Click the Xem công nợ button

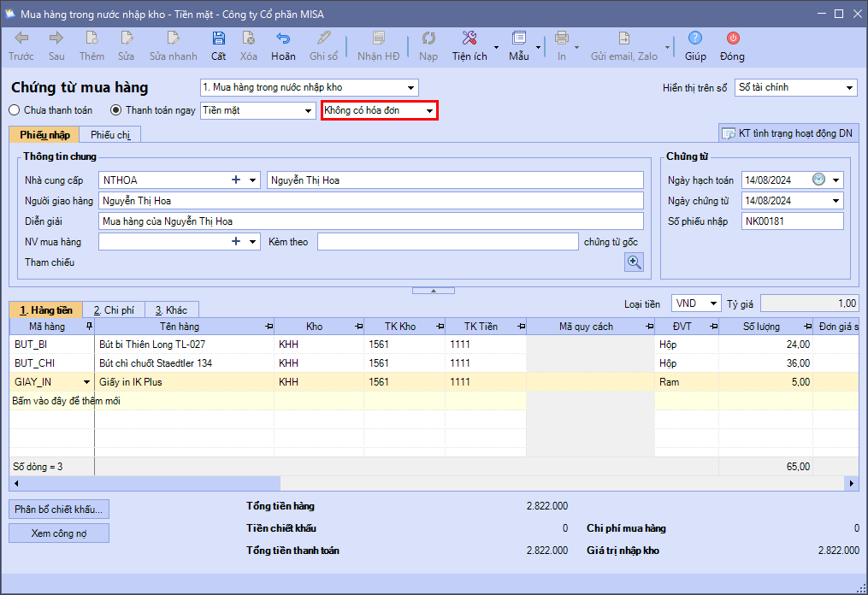[x=59, y=533]
